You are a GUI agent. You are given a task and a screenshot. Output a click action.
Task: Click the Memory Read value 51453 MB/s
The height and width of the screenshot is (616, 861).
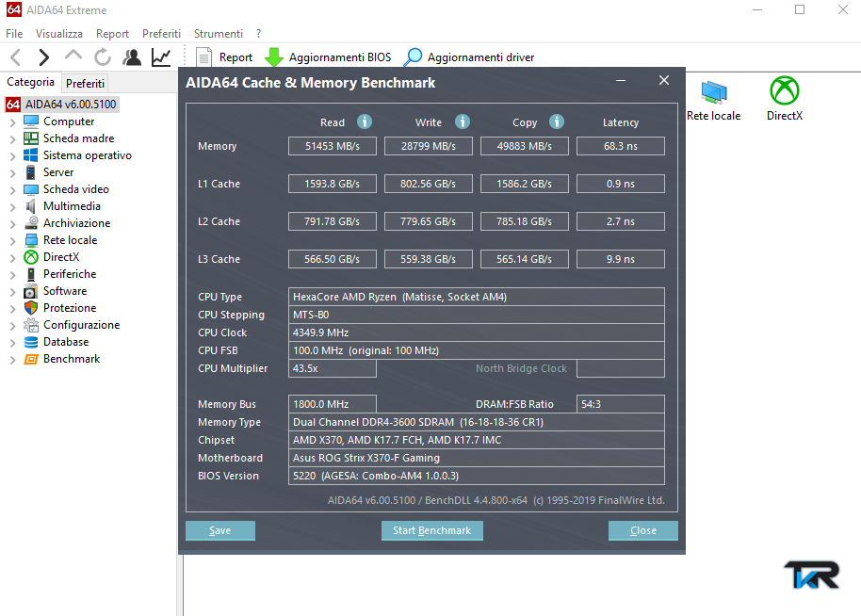click(x=333, y=146)
